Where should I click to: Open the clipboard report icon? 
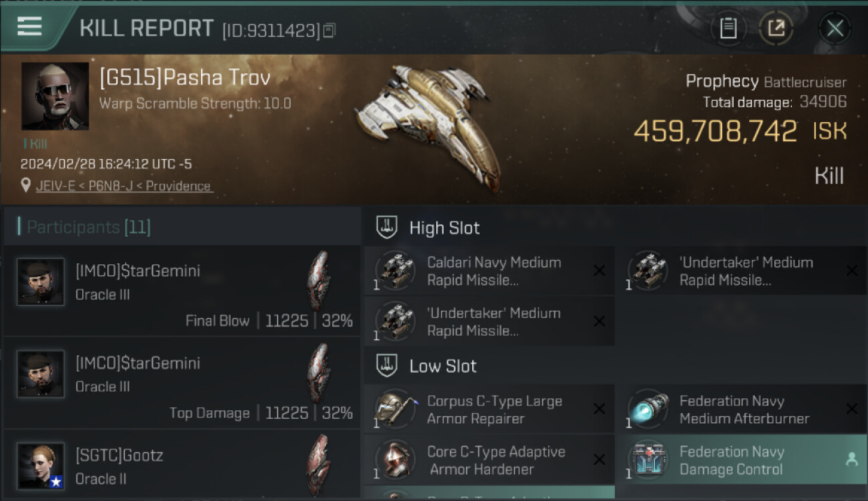pyautogui.click(x=728, y=29)
